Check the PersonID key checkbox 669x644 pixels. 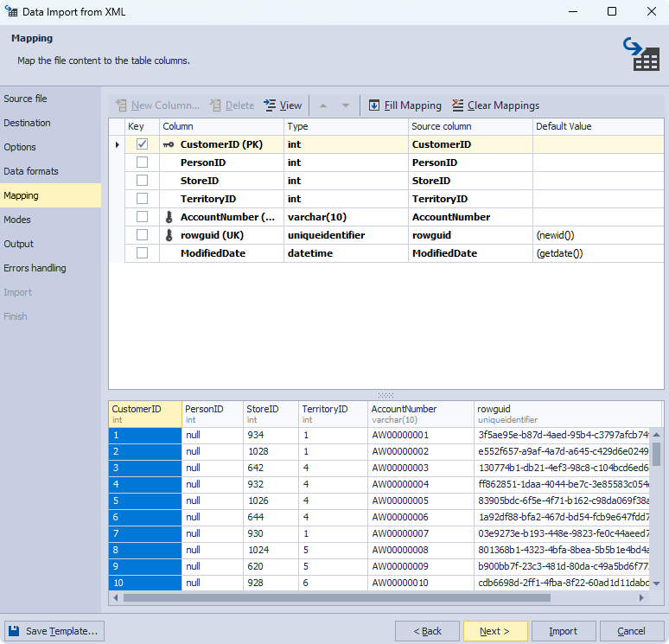tap(142, 163)
